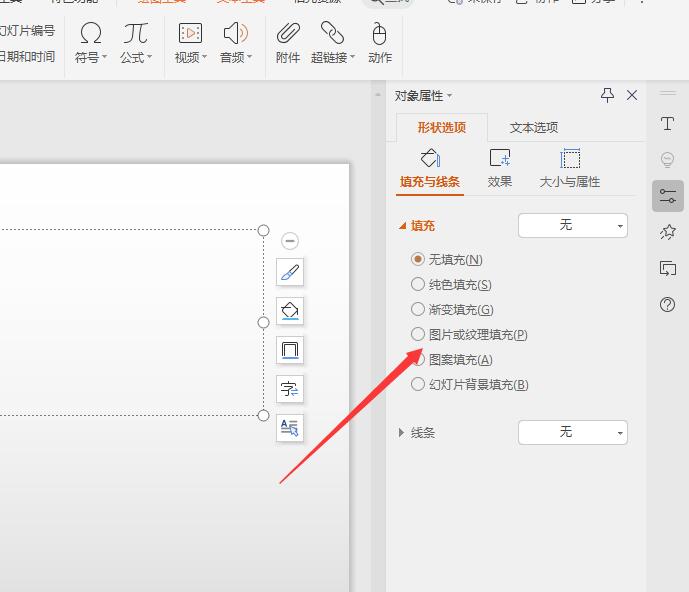Open the 线条 preset dropdown
689x592 pixels.
pyautogui.click(x=573, y=432)
